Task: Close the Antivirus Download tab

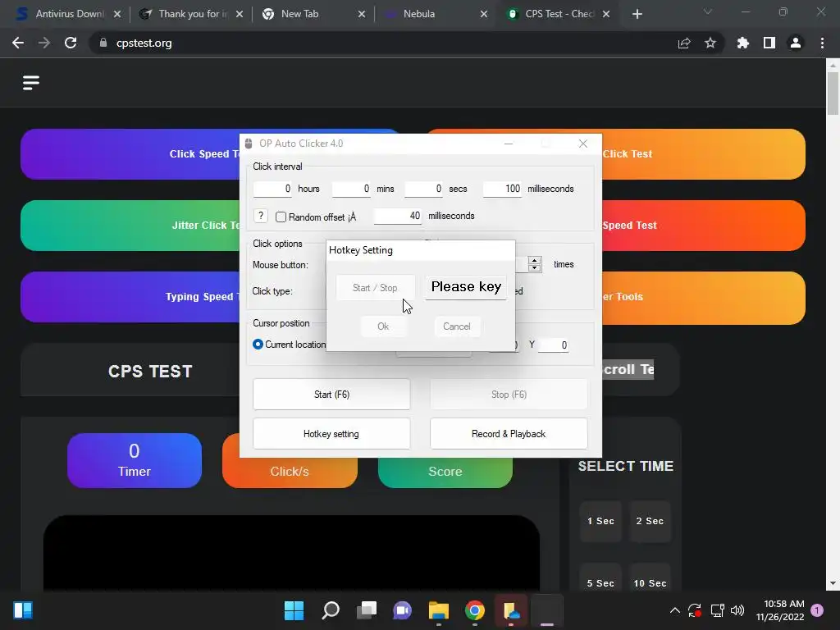Action: pyautogui.click(x=117, y=14)
